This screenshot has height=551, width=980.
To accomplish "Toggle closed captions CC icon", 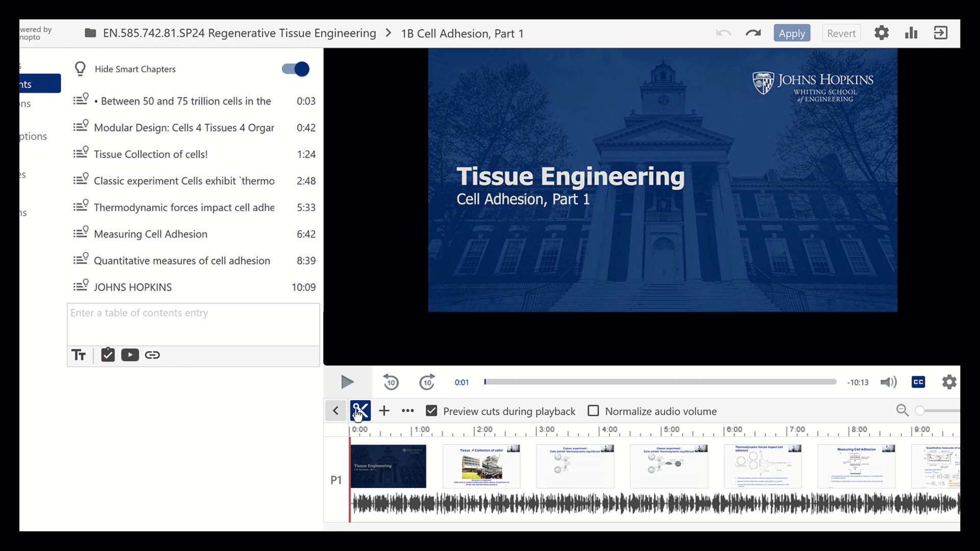I will (918, 382).
